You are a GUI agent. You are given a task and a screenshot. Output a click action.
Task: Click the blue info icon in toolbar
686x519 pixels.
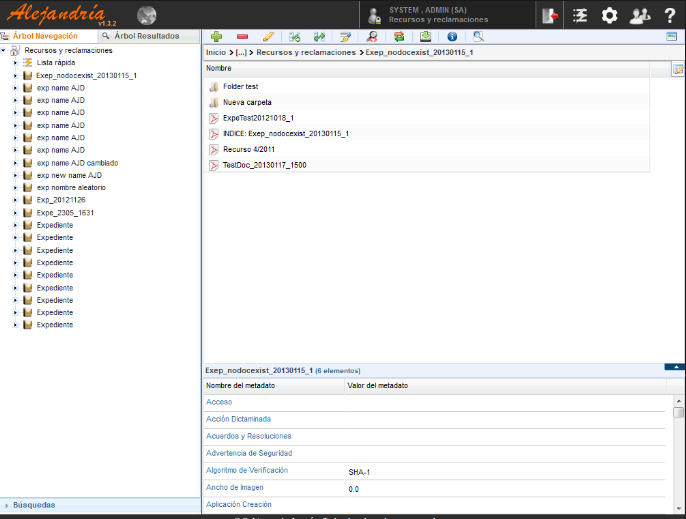[x=452, y=36]
